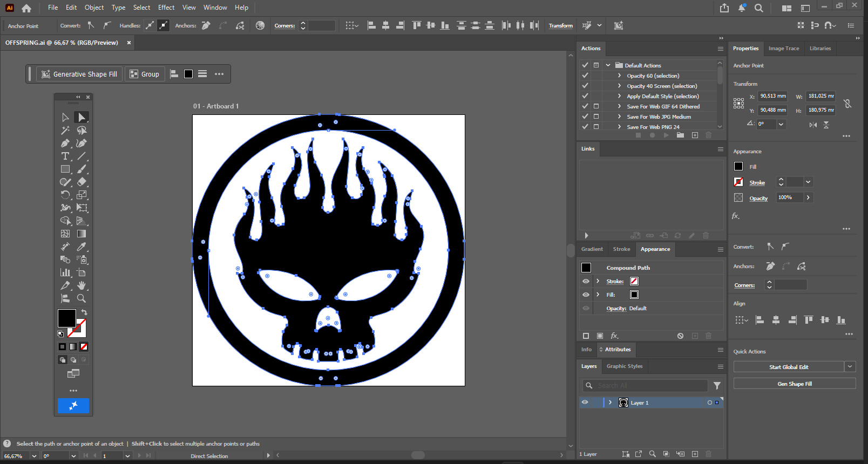
Task: Select the Artboard tool
Action: (x=82, y=272)
